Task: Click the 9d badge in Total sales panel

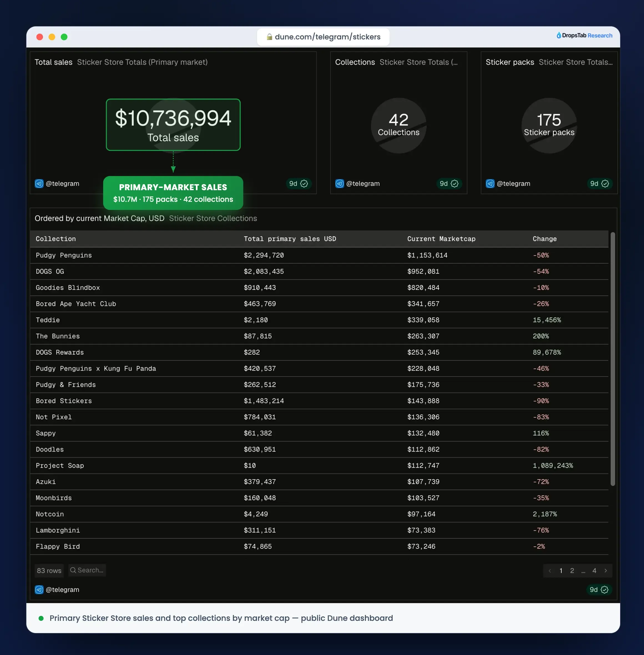Action: click(x=298, y=184)
